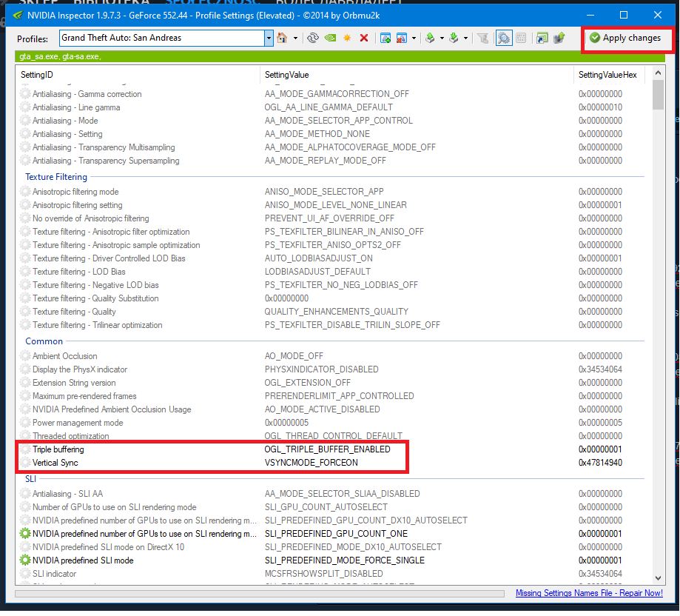Click the Missing Settings Names File link
Image resolution: width=680 pixels, height=616 pixels.
589,592
